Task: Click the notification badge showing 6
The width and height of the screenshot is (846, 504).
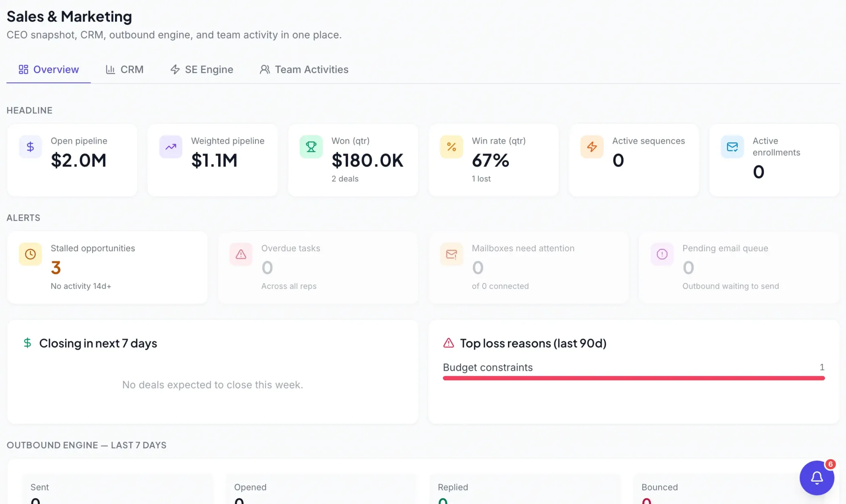Action: point(830,464)
